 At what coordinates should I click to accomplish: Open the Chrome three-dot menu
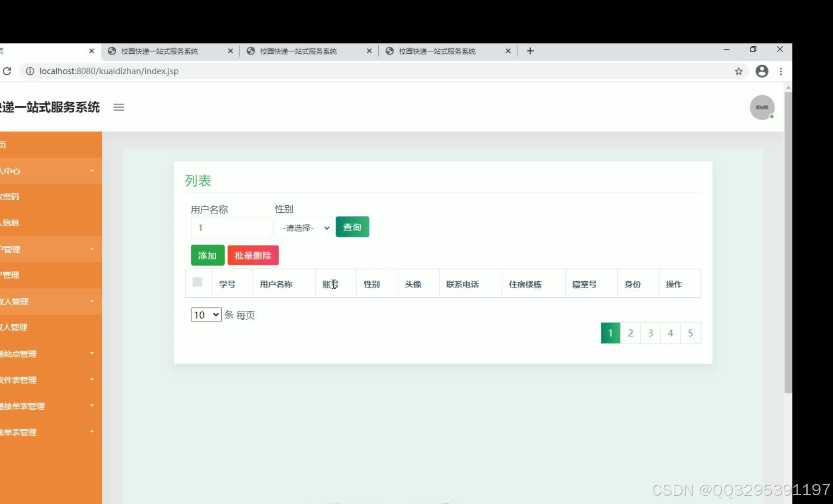(781, 71)
